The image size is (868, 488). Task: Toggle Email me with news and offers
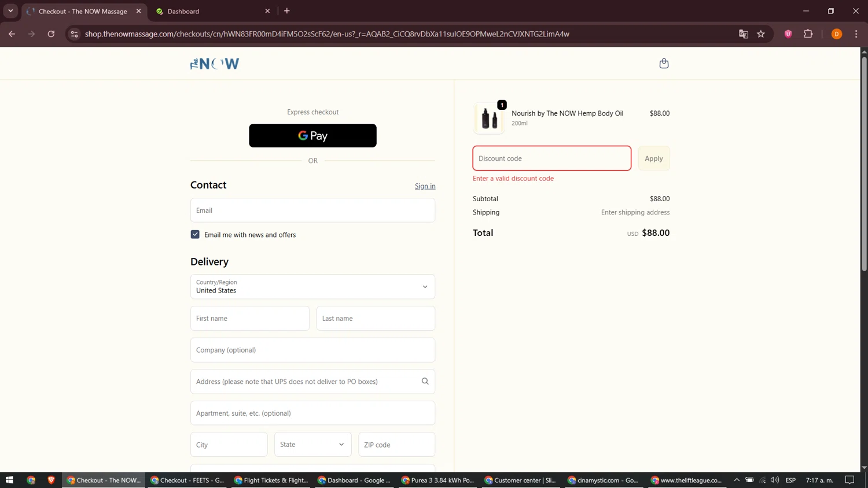[x=195, y=234]
